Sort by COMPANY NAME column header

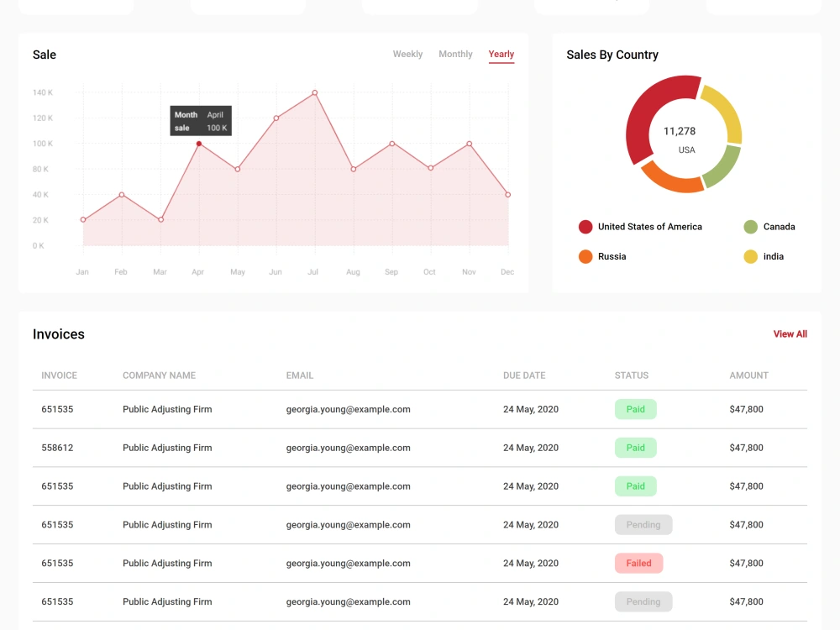(159, 375)
